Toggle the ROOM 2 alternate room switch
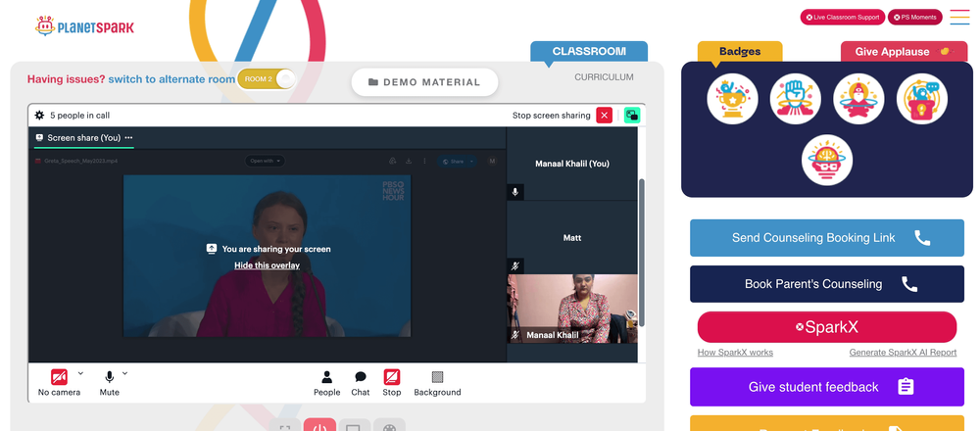980x431 pixels. (x=266, y=79)
